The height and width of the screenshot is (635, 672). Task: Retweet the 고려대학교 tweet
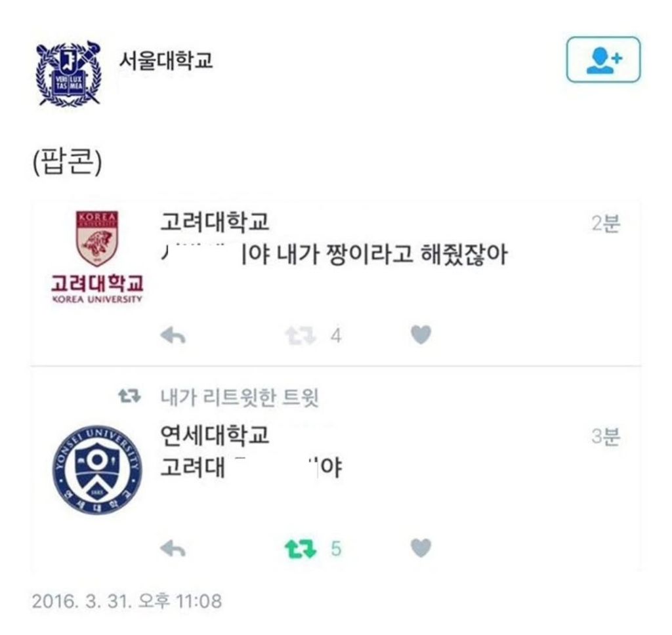[301, 335]
